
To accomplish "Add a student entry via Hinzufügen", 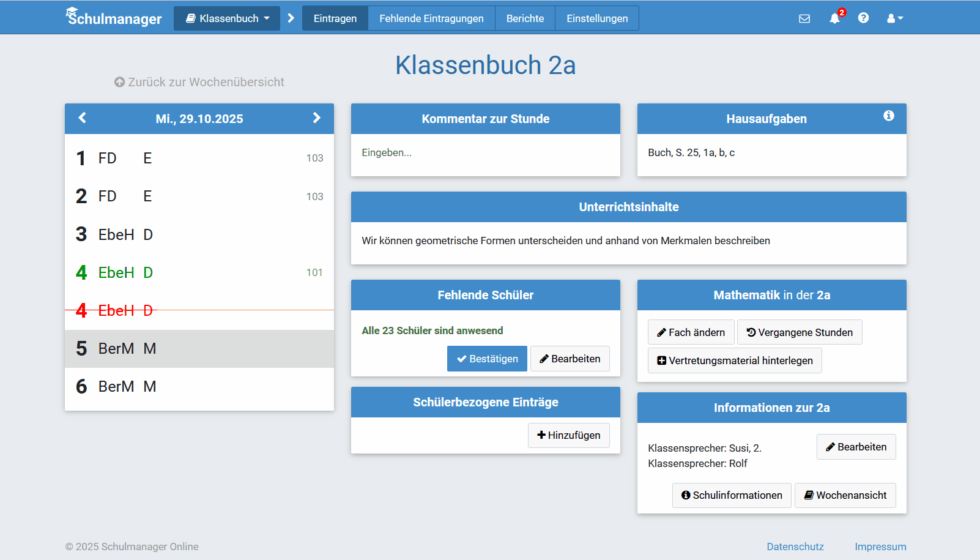I will tap(568, 435).
